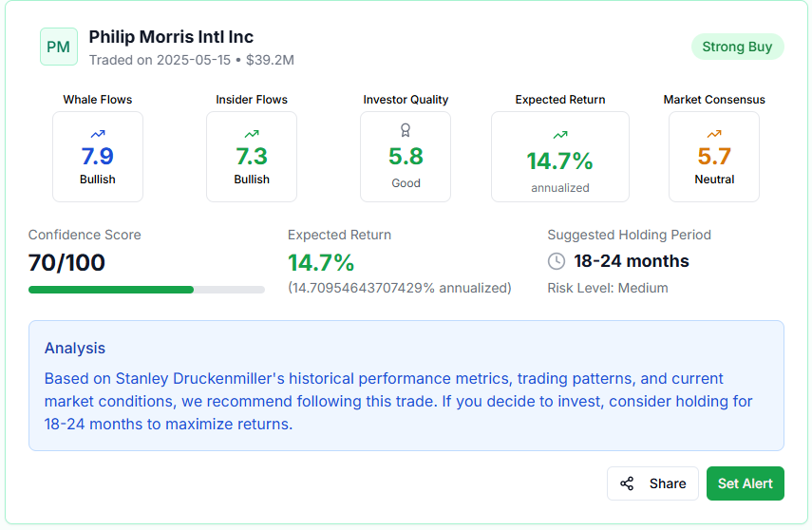The image size is (812, 530).
Task: Click the 14.70954643707429% annualized text
Action: coord(399,288)
